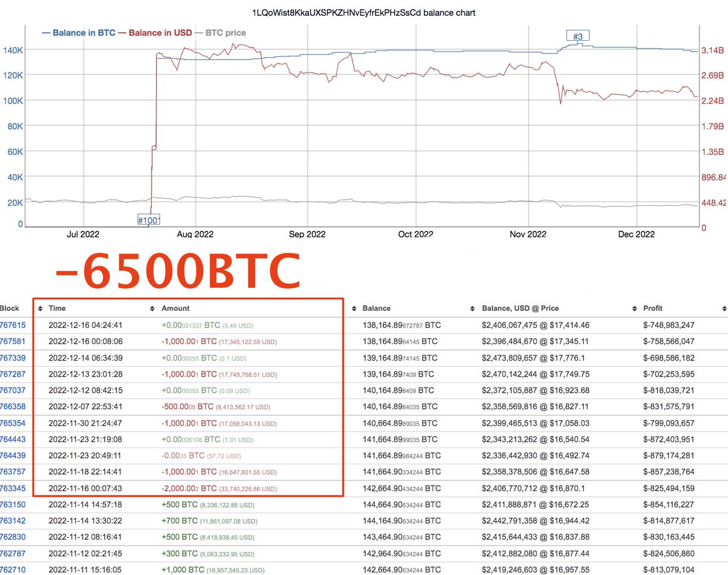Viewport: 728px width, 575px height.
Task: Click the chart title with wallet address
Action: [363, 12]
